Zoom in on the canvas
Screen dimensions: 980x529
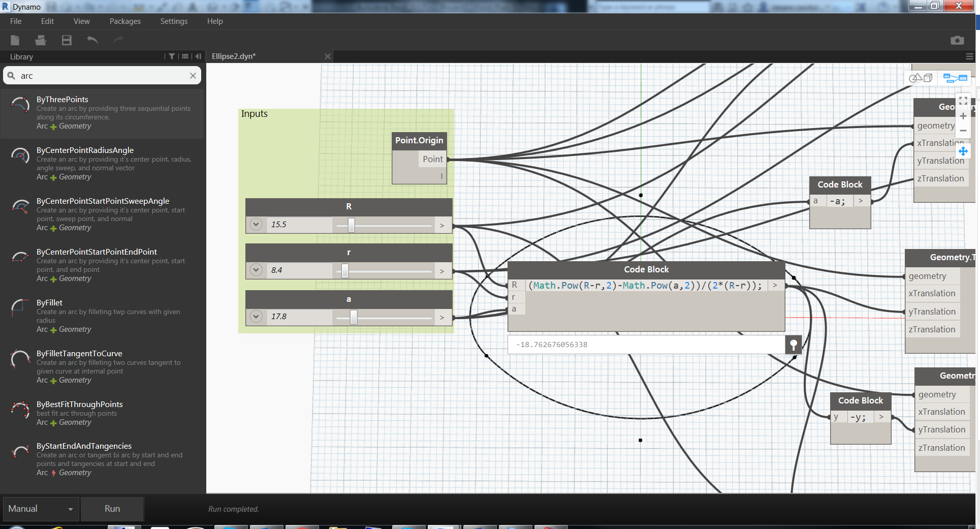point(963,116)
